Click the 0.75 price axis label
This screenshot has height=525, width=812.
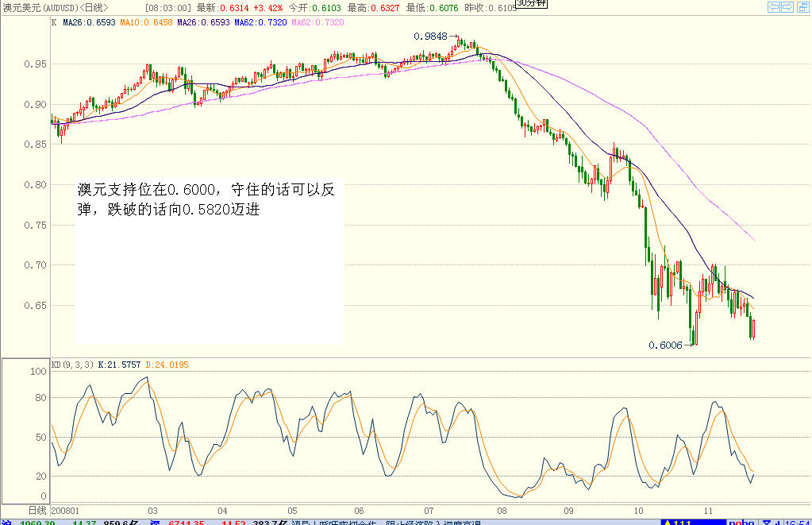(x=35, y=226)
